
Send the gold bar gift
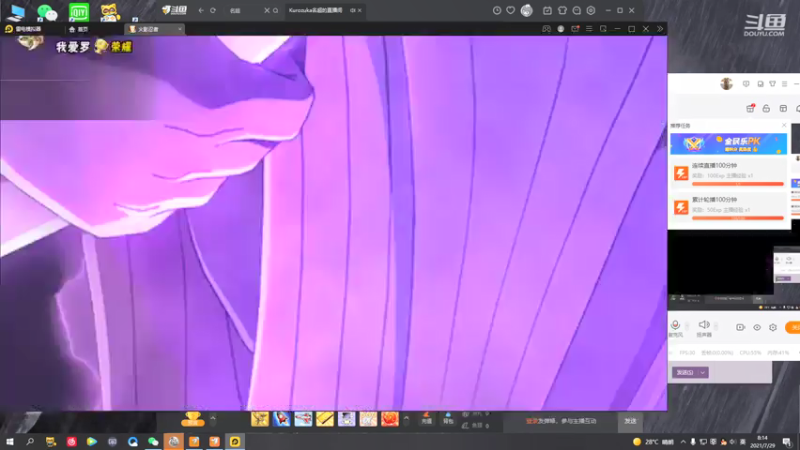point(324,419)
